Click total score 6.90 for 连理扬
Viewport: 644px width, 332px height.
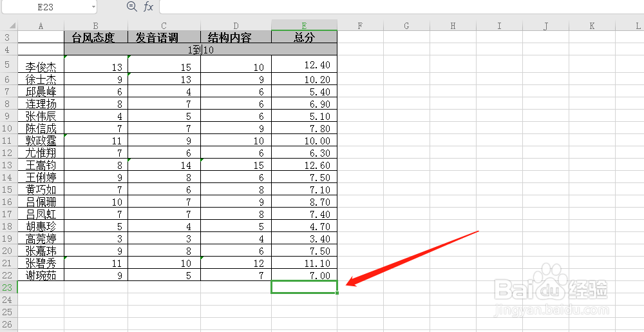(305, 104)
